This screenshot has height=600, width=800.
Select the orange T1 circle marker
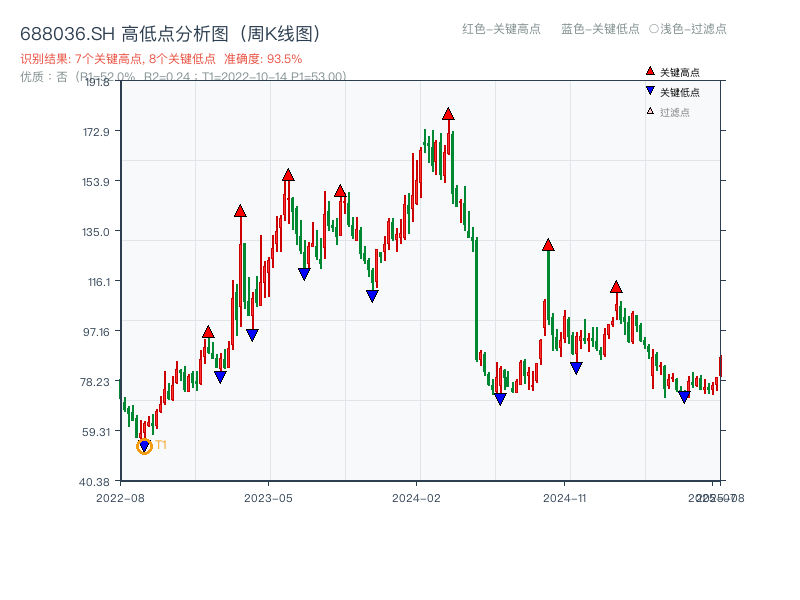(x=143, y=446)
